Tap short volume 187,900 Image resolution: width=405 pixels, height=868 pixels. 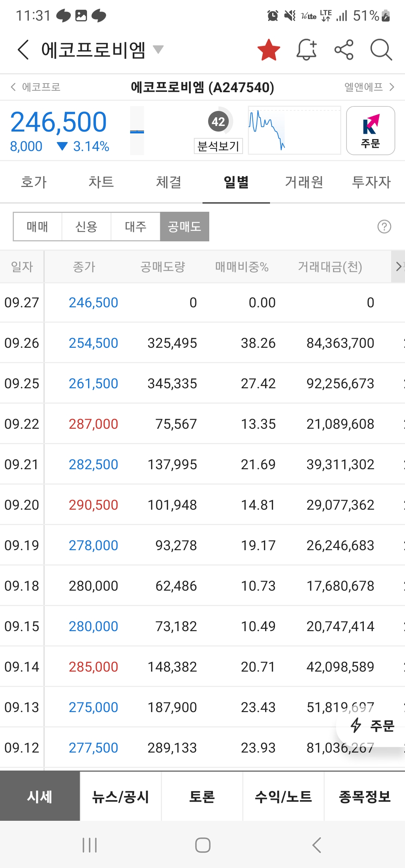click(172, 707)
